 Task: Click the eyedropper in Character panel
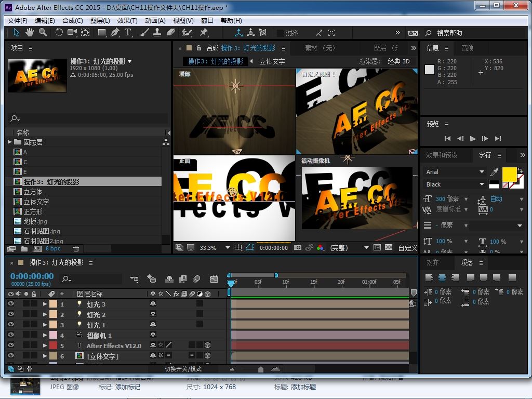(494, 172)
